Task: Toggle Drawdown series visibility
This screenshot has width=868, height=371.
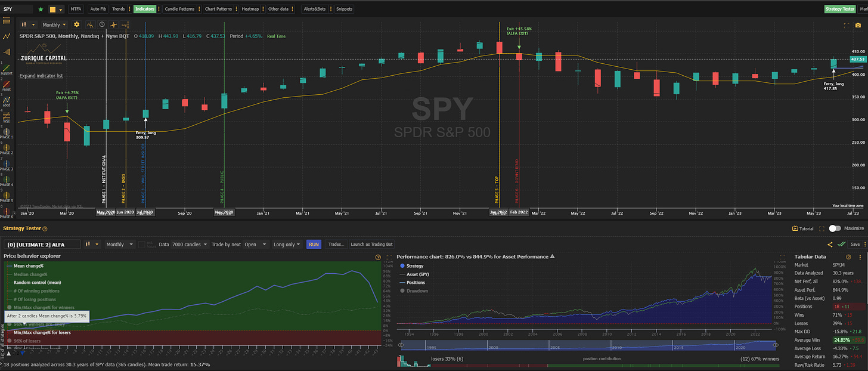Action: 413,291
